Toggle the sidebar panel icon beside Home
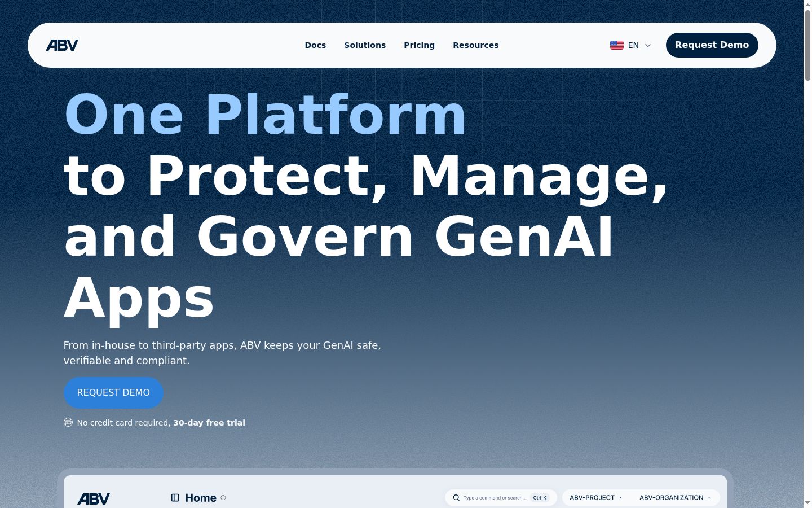This screenshot has height=508, width=812. pos(175,498)
